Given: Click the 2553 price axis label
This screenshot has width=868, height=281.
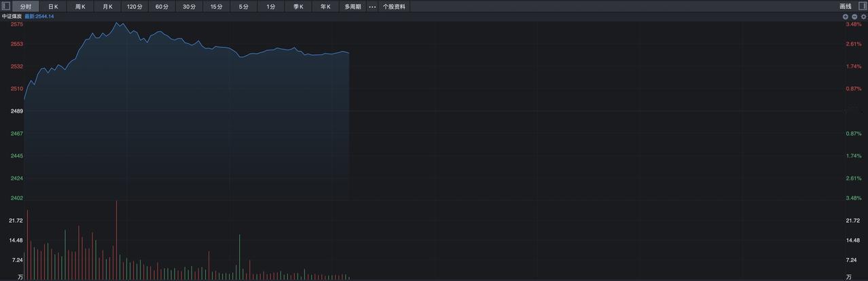Looking at the screenshot, I should point(17,44).
